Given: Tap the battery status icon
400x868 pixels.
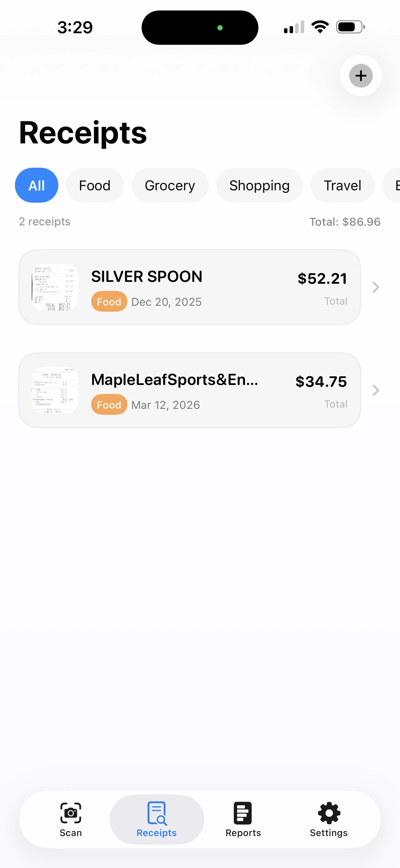Looking at the screenshot, I should 350,27.
